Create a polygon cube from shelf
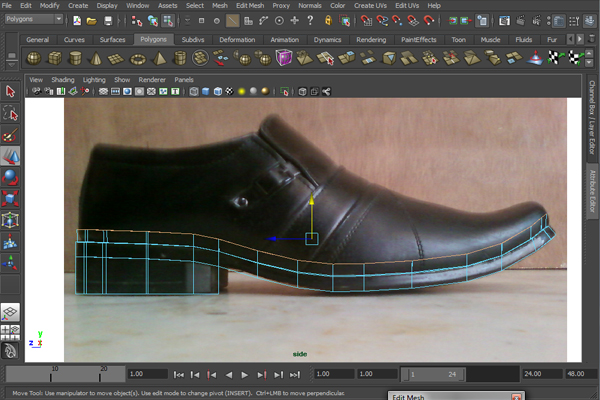This screenshot has width=600, height=400. point(55,58)
